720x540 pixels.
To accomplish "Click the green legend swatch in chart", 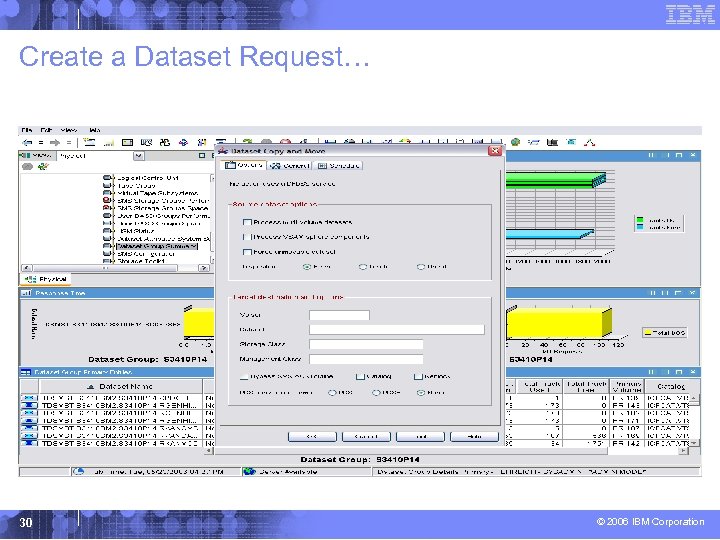I will coord(640,220).
